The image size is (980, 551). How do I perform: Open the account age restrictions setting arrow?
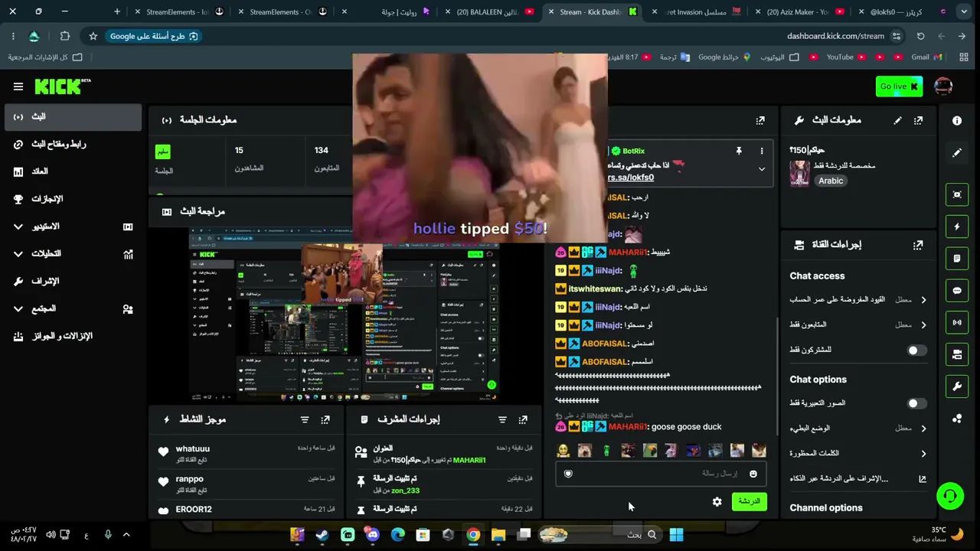tap(923, 300)
